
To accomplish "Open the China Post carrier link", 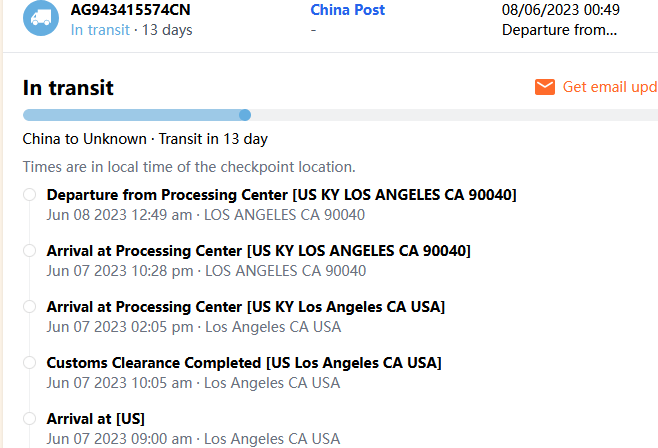I will point(347,10).
